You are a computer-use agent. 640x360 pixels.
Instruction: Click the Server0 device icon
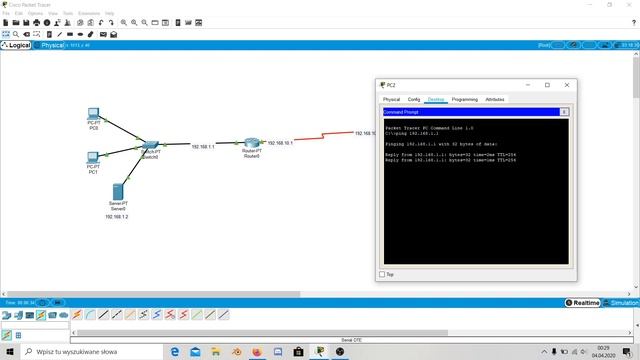pos(118,192)
